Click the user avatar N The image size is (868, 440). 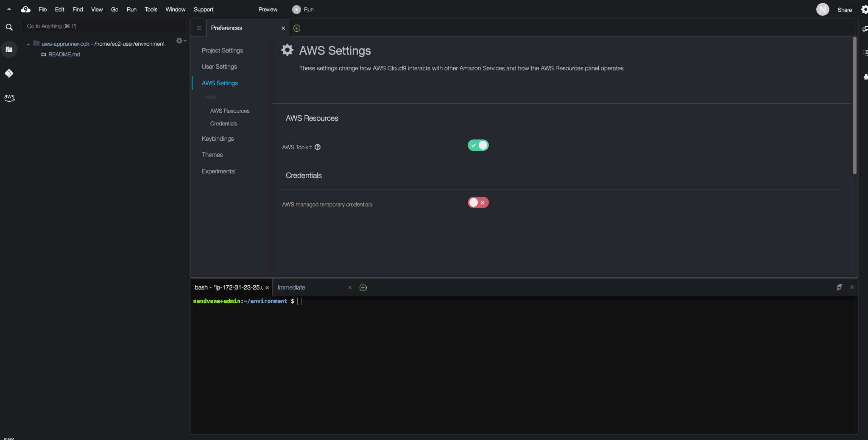point(823,9)
